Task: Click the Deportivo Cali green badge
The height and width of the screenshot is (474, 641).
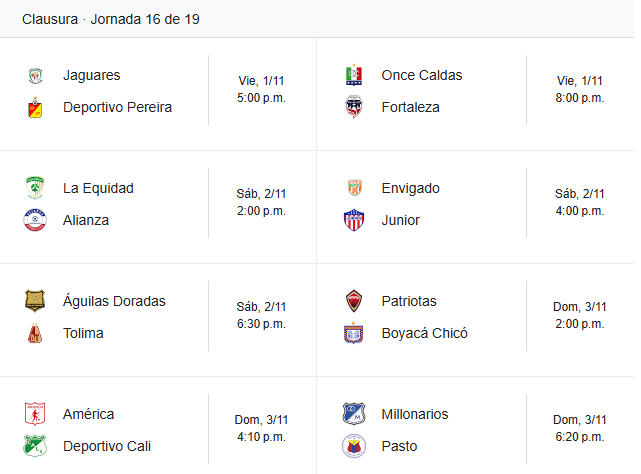Action: (x=35, y=446)
